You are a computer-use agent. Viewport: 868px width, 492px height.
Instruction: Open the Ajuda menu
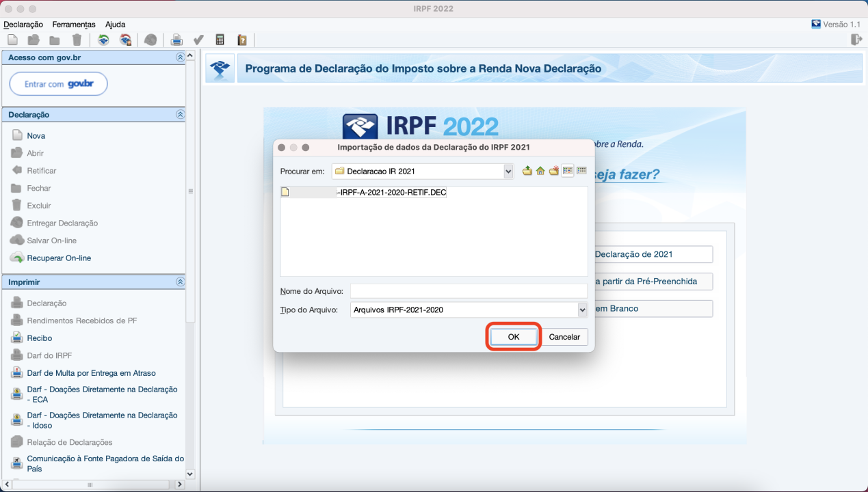click(x=115, y=25)
